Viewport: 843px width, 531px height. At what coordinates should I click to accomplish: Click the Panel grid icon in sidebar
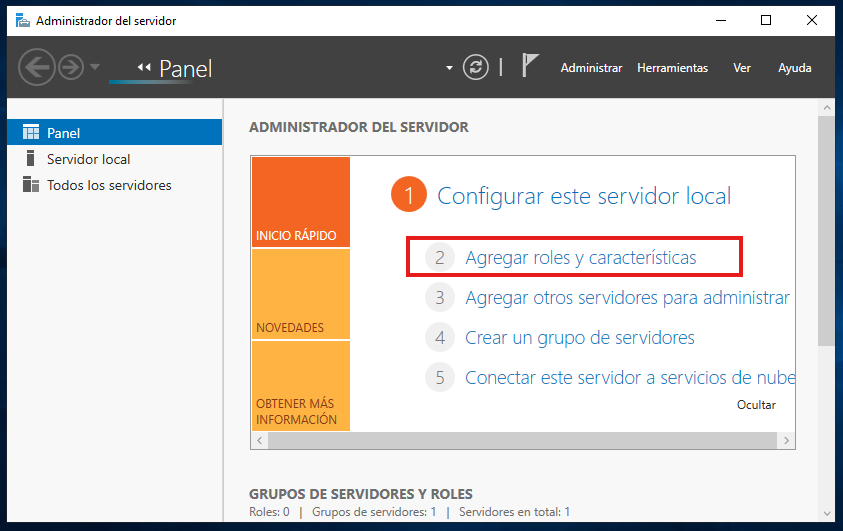click(x=31, y=132)
